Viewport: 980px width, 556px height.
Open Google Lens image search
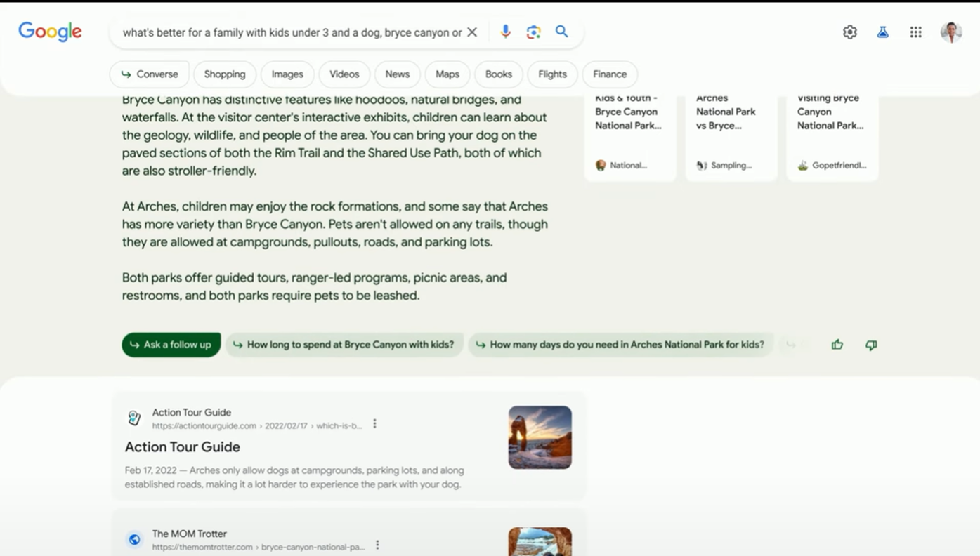pos(533,32)
